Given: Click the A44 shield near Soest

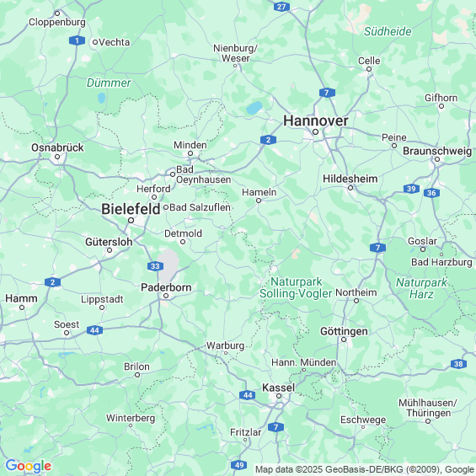Looking at the screenshot, I should tap(94, 330).
